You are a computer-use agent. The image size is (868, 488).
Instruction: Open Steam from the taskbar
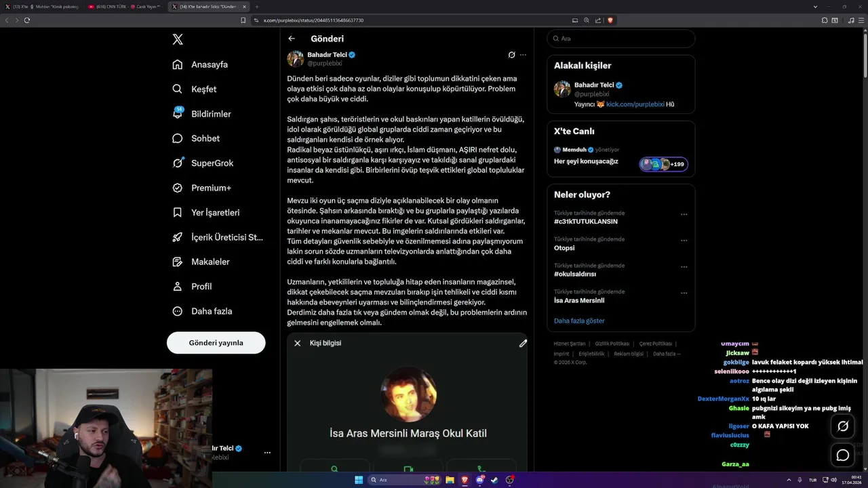point(494,480)
